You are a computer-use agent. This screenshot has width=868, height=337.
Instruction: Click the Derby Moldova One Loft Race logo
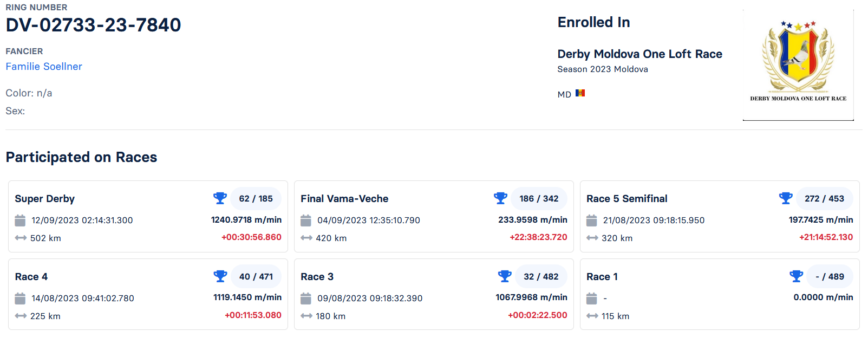pyautogui.click(x=798, y=64)
